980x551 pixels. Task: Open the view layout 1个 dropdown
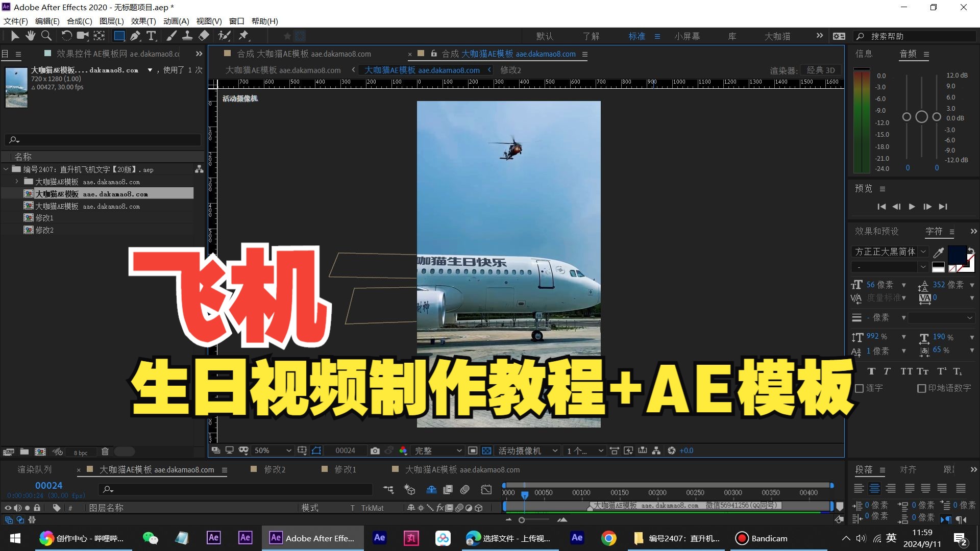pyautogui.click(x=585, y=450)
